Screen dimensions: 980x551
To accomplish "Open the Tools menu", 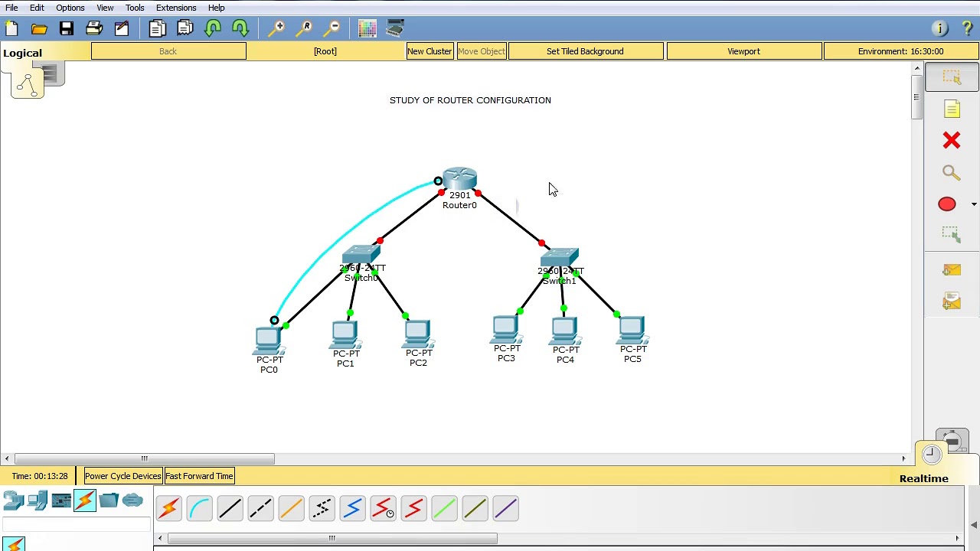I will pyautogui.click(x=135, y=8).
